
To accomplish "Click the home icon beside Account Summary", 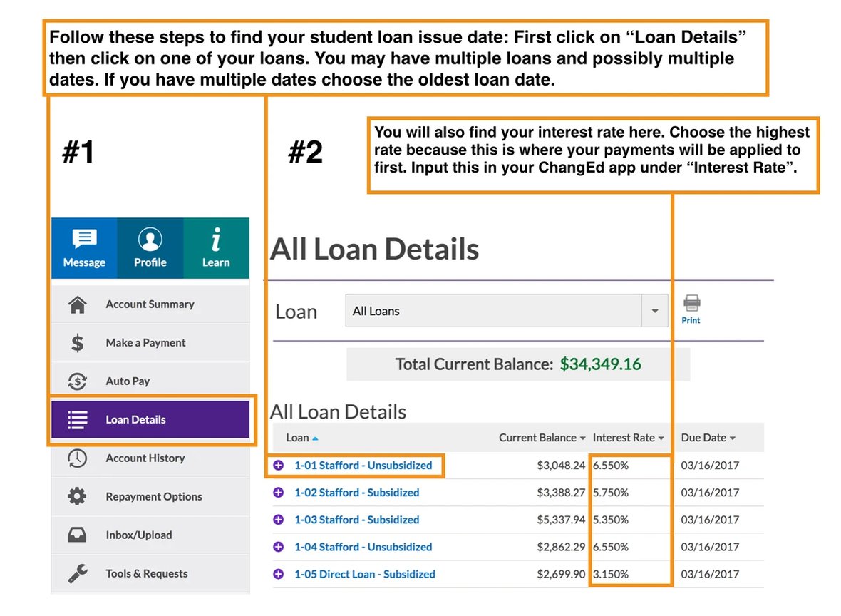I will coord(78,304).
